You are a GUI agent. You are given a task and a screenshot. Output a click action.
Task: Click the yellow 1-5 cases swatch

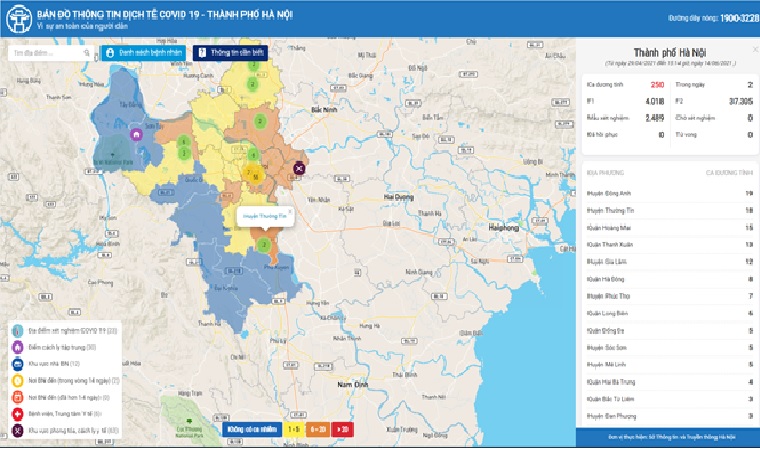coord(294,429)
